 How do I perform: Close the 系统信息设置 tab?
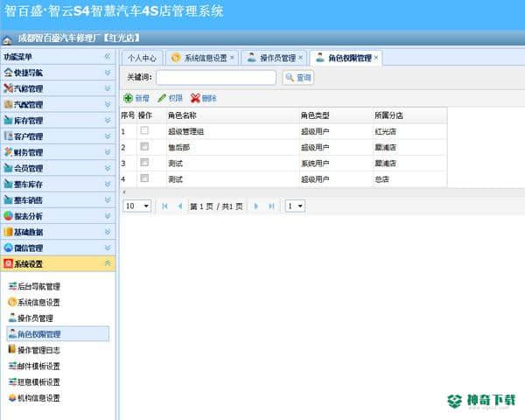[232, 58]
